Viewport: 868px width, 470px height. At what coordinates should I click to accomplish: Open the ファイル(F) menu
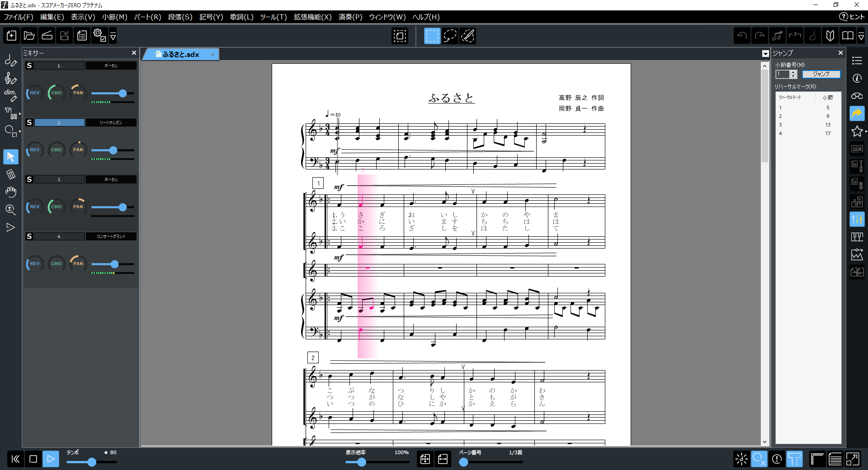19,17
